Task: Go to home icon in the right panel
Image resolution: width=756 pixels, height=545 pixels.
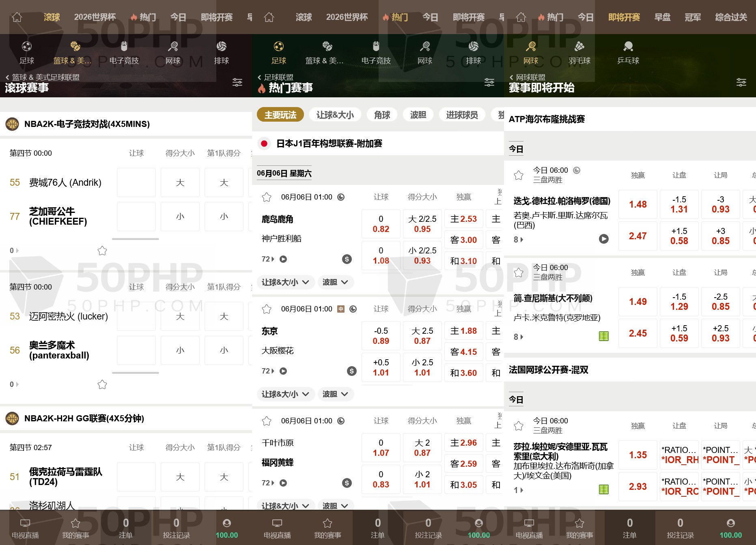Action: [521, 17]
